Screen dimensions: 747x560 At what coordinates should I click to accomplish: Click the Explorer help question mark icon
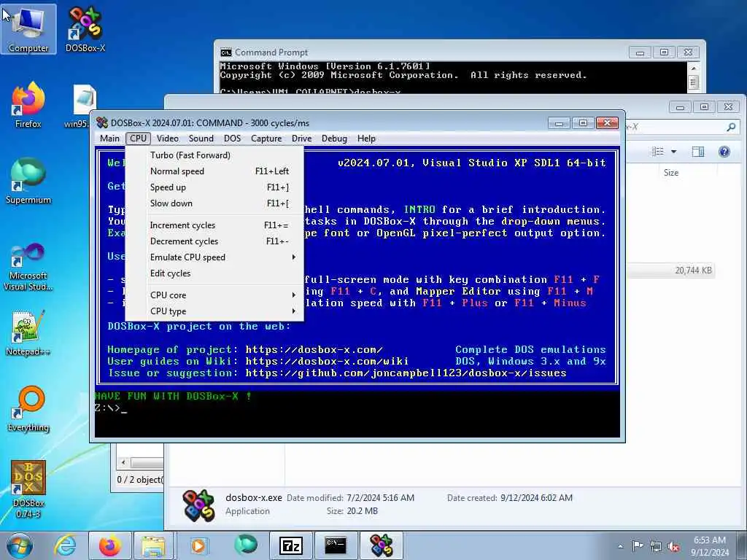[724, 152]
